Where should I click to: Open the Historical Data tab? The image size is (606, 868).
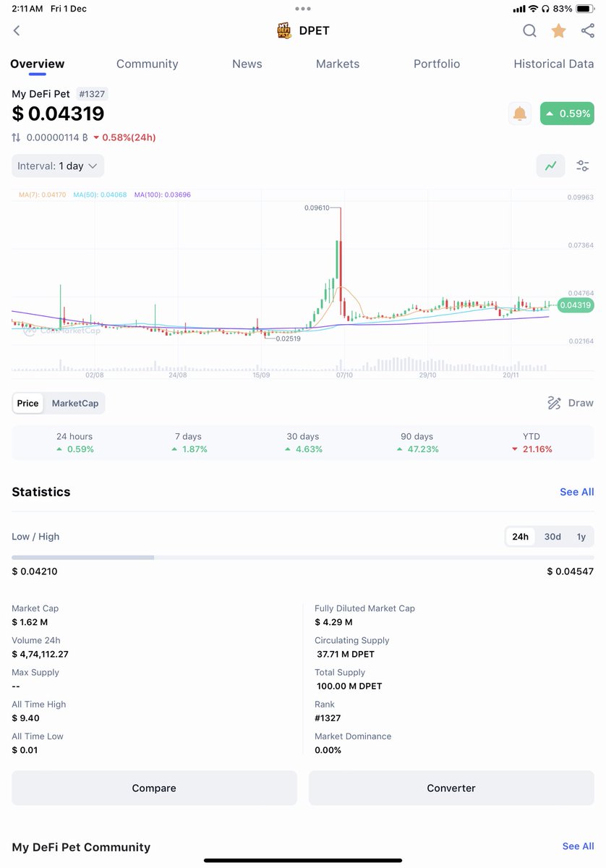[554, 64]
